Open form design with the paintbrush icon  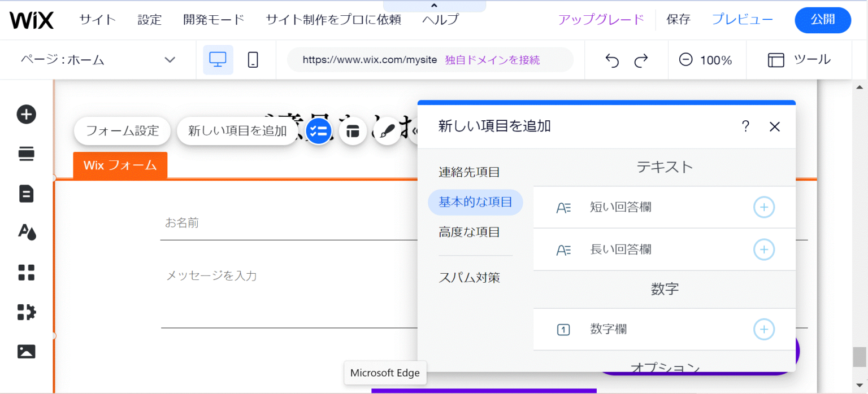coord(387,130)
